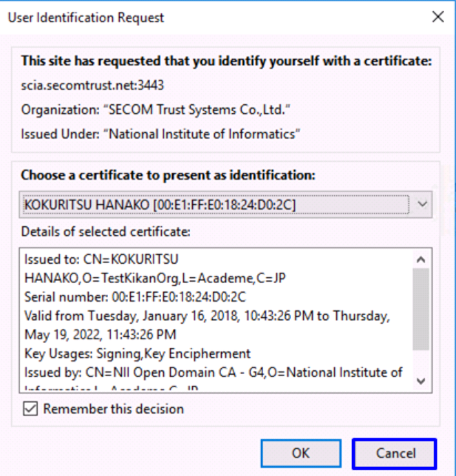Screen dimensions: 456x476
Task: Click 'Choose a certificate to present' heading
Action: point(169,175)
